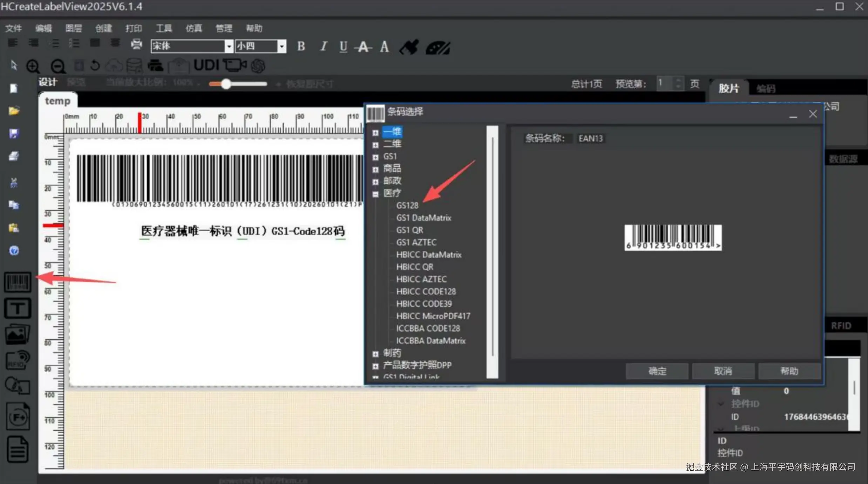Select the Text tool icon
Viewport: 868px width, 484px height.
click(x=18, y=308)
